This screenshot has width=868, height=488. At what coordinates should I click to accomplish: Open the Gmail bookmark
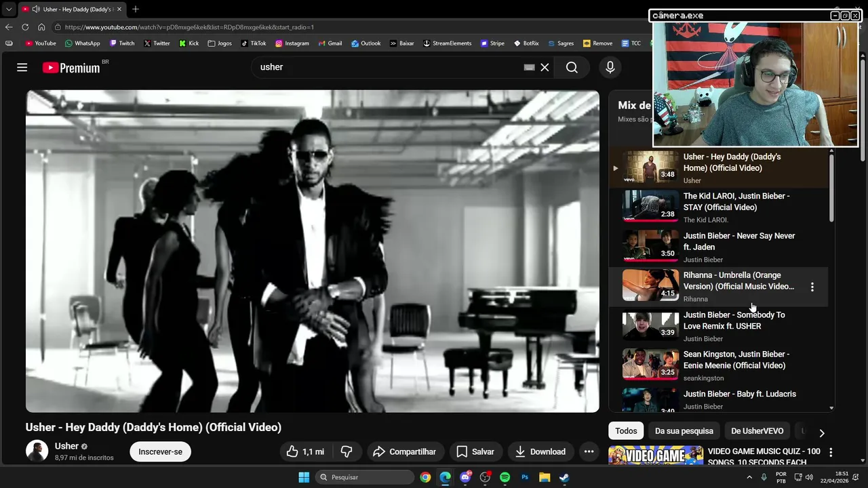[x=330, y=43]
